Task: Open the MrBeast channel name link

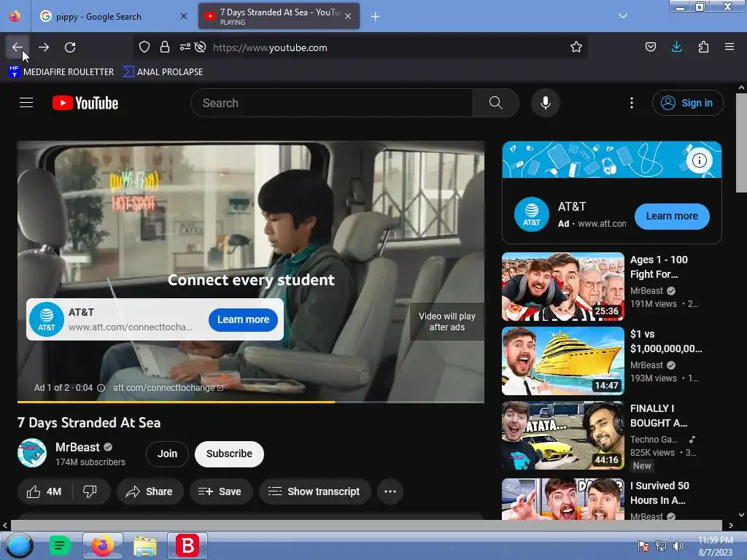Action: click(x=77, y=447)
